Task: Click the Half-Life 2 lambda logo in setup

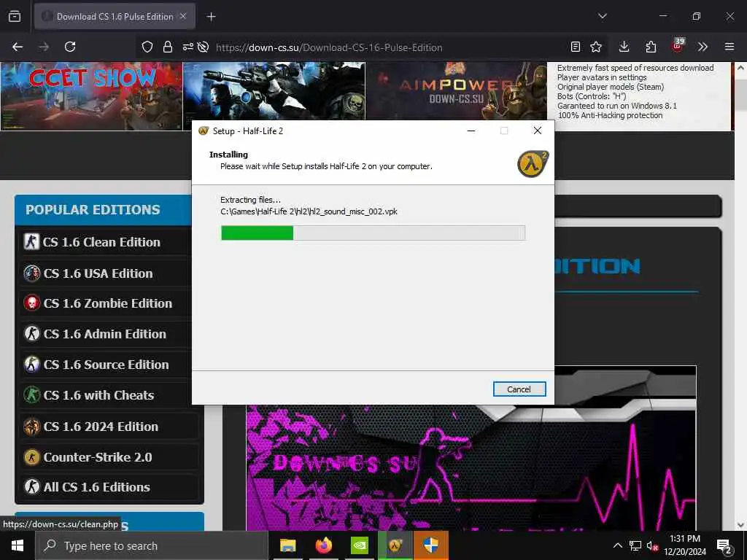Action: coord(533,164)
